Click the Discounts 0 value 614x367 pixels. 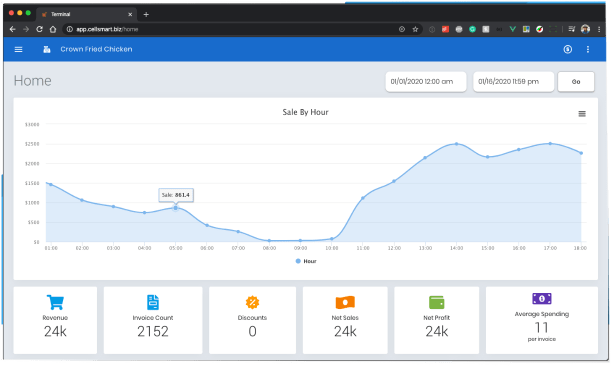point(252,331)
